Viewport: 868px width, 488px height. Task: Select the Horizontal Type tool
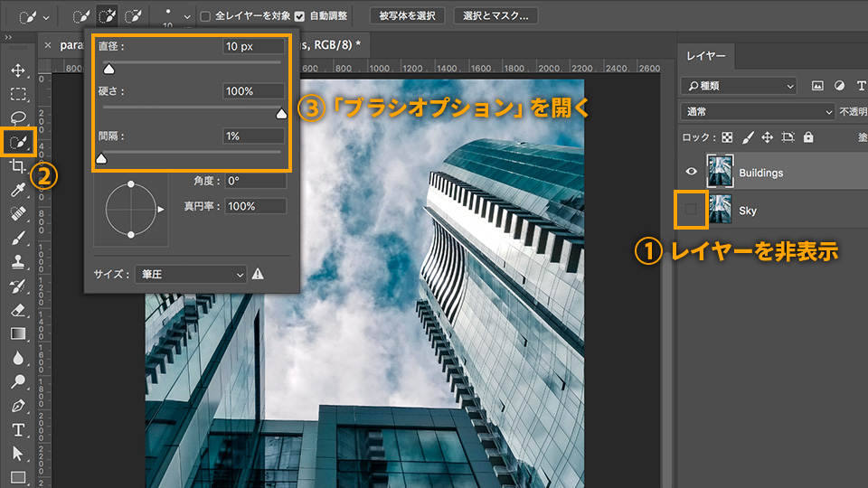tap(18, 430)
